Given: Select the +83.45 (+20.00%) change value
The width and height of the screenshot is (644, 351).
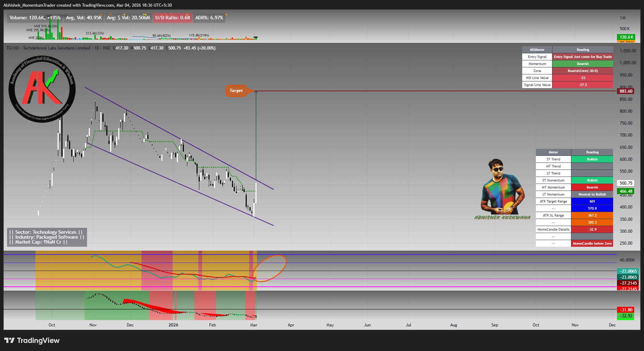Looking at the screenshot, I should [199, 48].
